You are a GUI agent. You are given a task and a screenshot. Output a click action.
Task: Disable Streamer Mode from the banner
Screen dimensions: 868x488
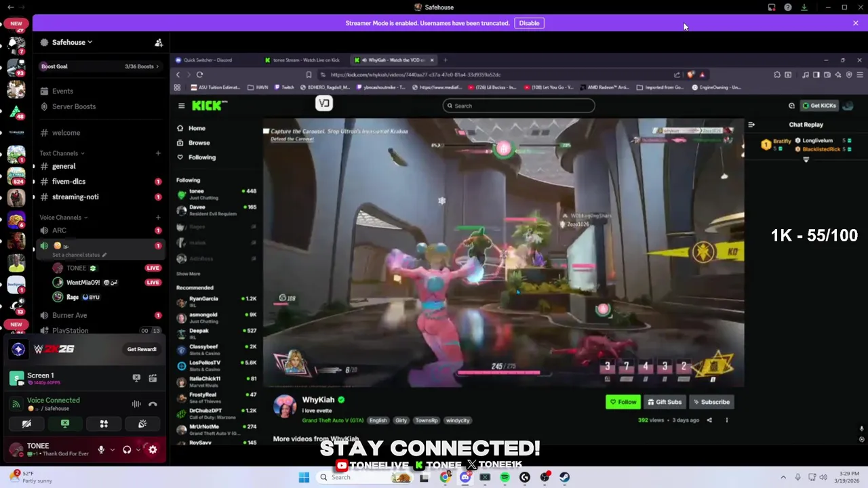tap(529, 23)
